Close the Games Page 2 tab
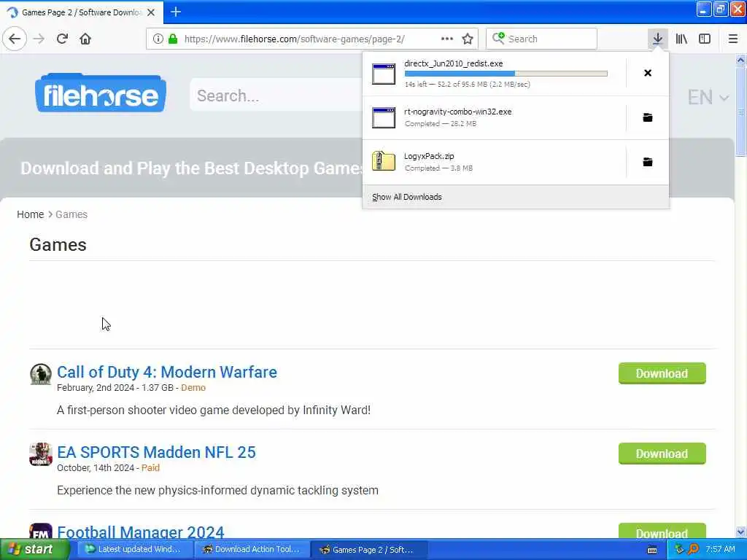Screen dimensions: 747x560 tap(151, 12)
